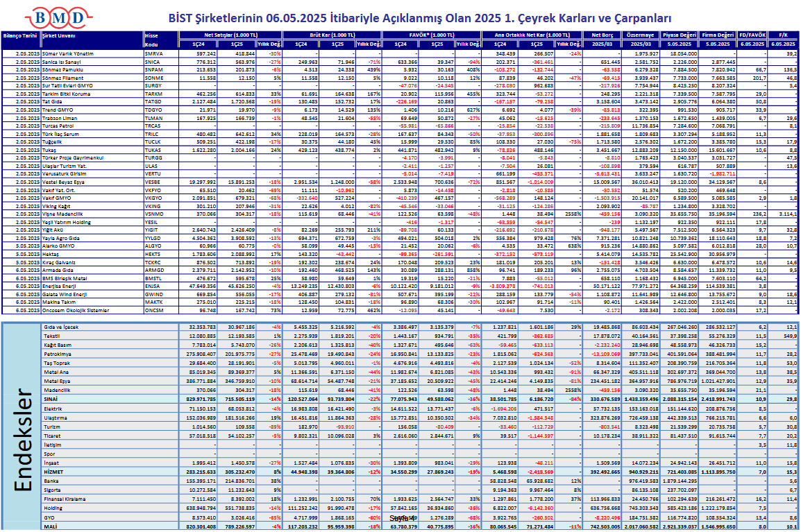Select the TRCAS ticker code
Image resolution: width=801 pixels, height=532 pixels.
pyautogui.click(x=153, y=126)
